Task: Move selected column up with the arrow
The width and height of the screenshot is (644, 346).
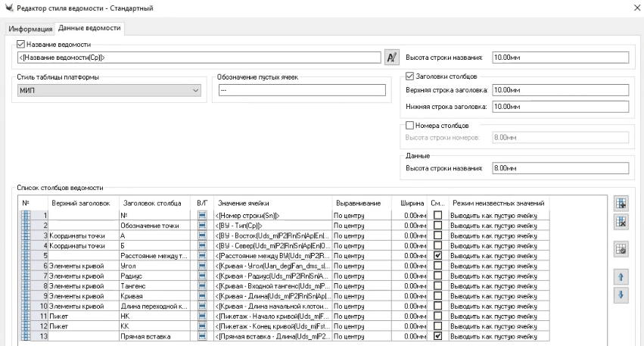Action: (x=622, y=277)
